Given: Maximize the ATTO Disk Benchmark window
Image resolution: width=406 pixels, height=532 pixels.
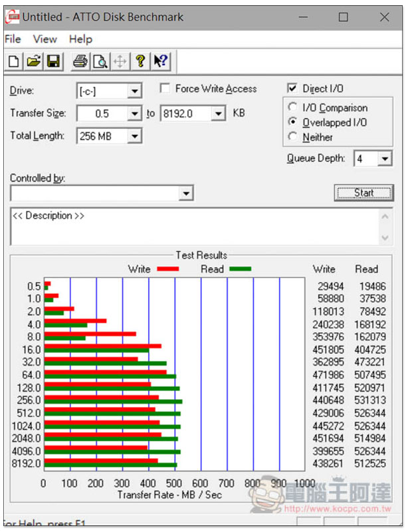Looking at the screenshot, I should (344, 17).
